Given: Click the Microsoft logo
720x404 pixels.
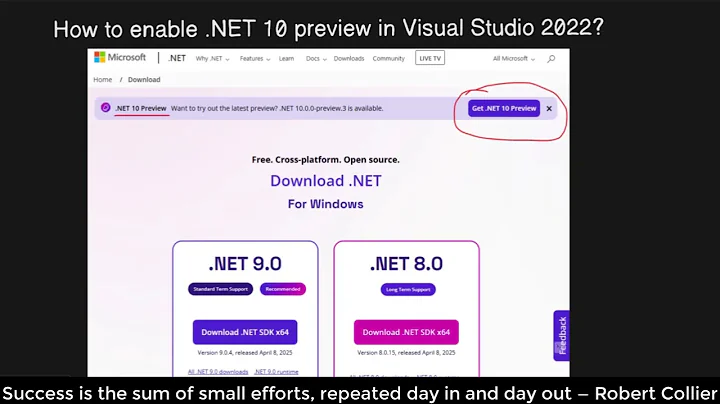Looking at the screenshot, I should point(120,57).
